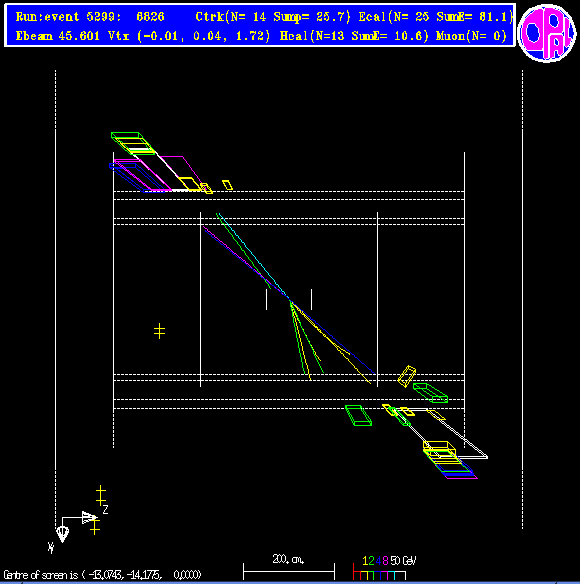Click the green calorimeter block at top left

click(133, 143)
